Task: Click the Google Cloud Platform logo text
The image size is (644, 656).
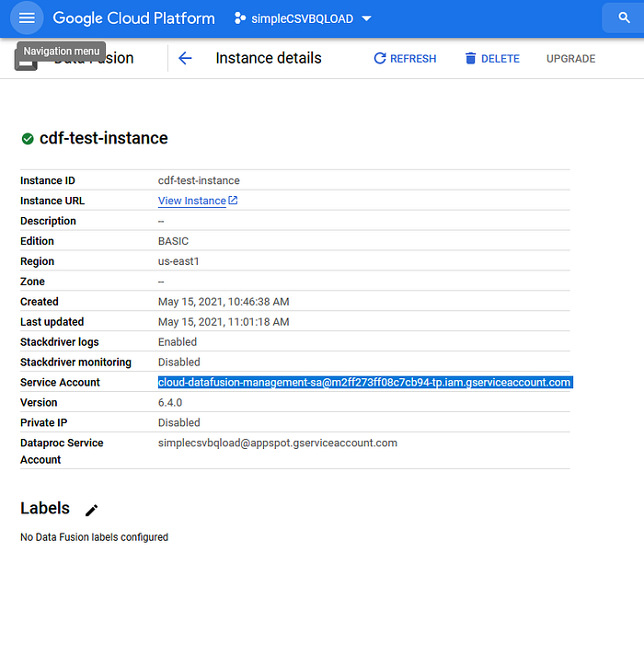Action: (133, 18)
